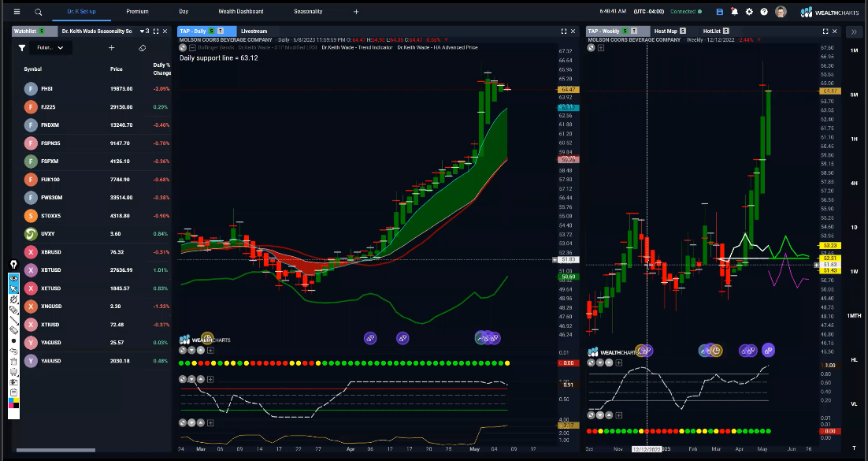Click the gold event marker near WealthCharts logo on the daily chart
This screenshot has height=461, width=868.
(x=207, y=337)
